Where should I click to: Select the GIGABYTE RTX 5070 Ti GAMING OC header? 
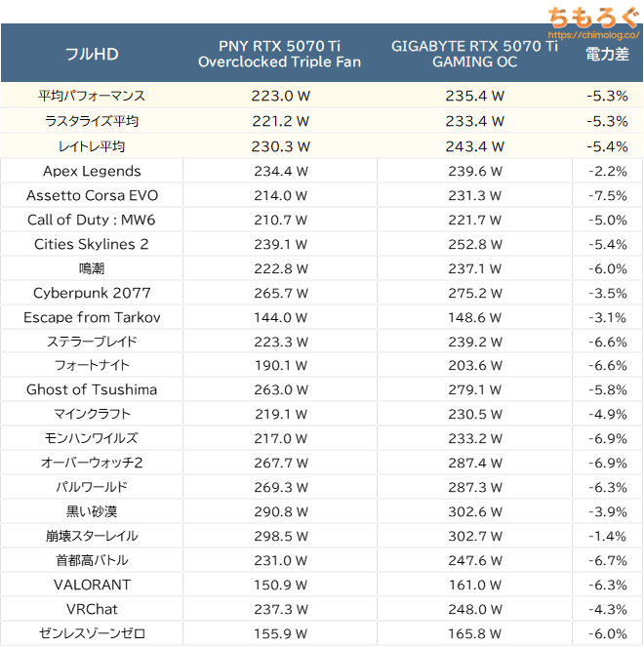[x=474, y=54]
